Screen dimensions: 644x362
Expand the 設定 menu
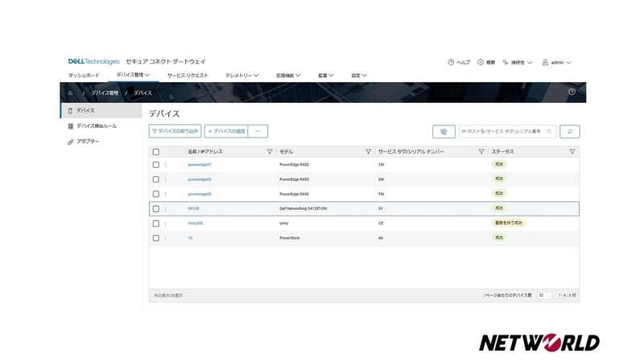tap(359, 76)
